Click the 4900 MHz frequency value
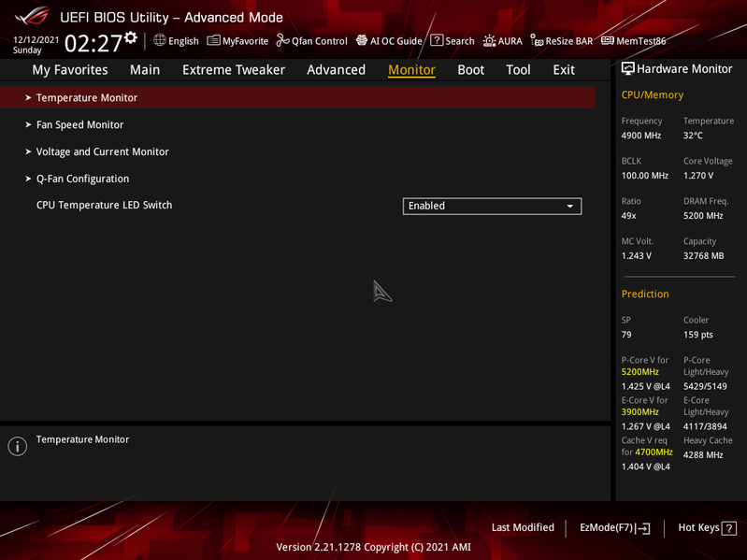 (640, 136)
